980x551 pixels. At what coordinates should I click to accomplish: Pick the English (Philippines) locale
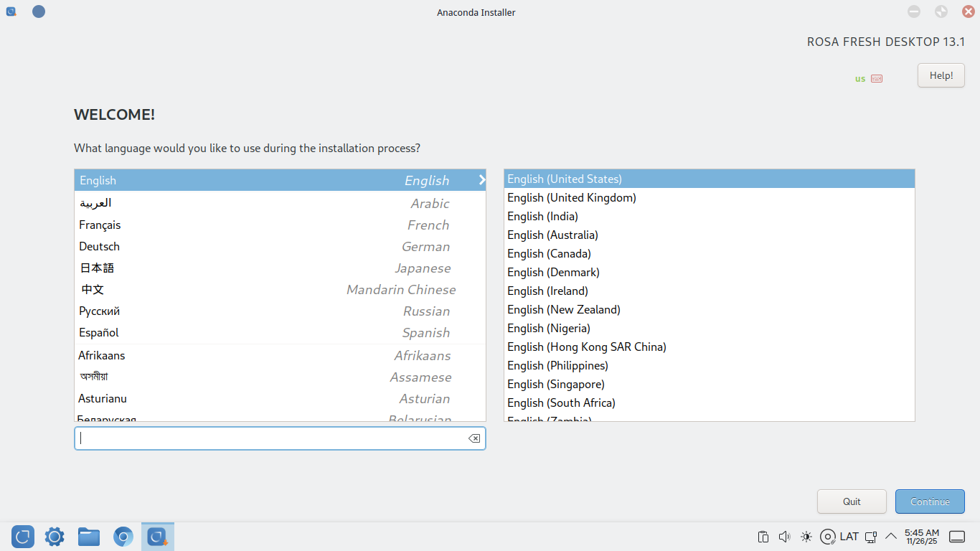pos(710,365)
